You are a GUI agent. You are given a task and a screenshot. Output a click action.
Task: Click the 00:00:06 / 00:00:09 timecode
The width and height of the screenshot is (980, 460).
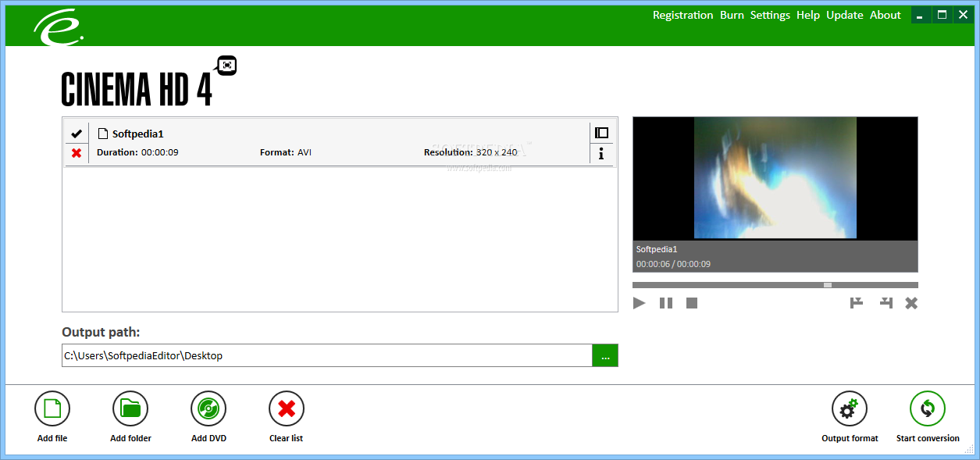tap(673, 264)
